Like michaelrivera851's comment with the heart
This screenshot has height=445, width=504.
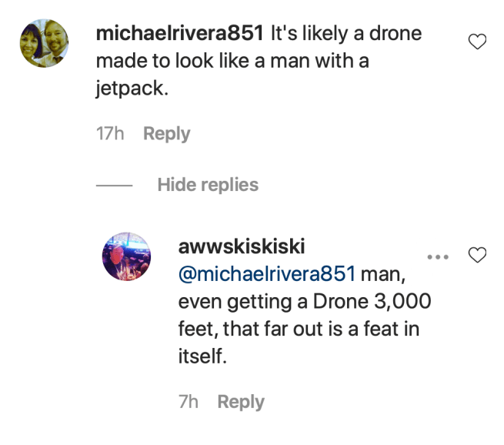coord(477,43)
